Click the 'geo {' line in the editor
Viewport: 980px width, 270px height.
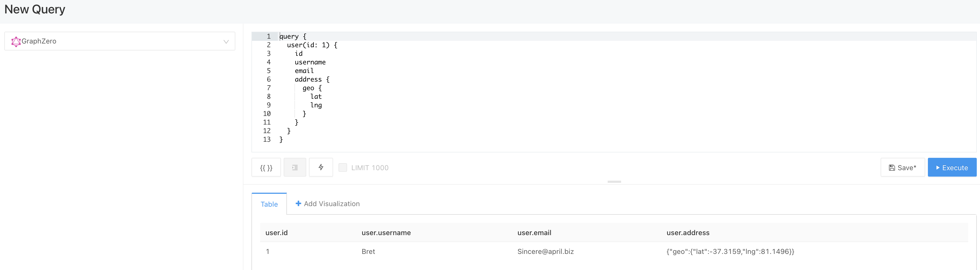[312, 88]
